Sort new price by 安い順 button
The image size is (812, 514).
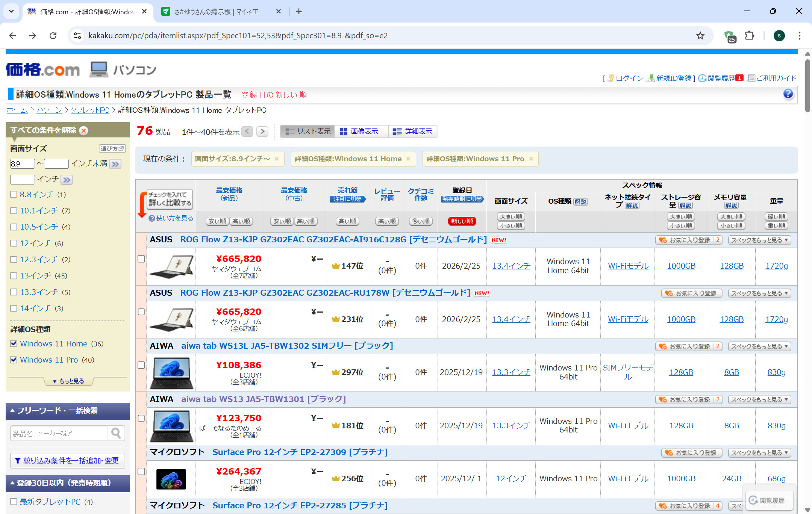[x=217, y=221]
